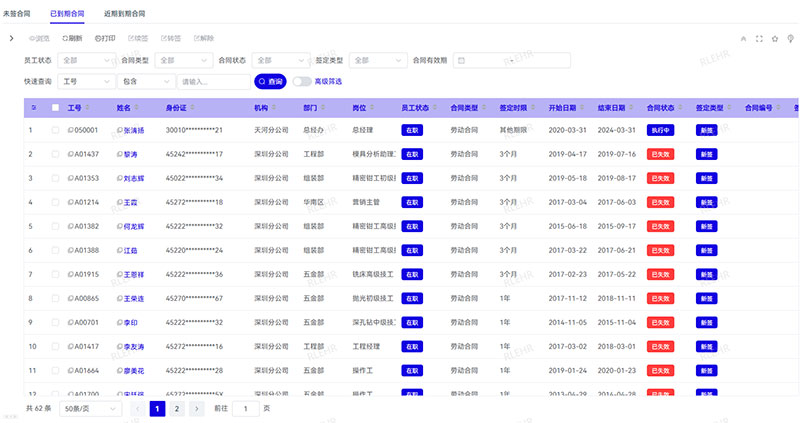
Task: Select the 已到期合同 tab
Action: click(x=67, y=14)
